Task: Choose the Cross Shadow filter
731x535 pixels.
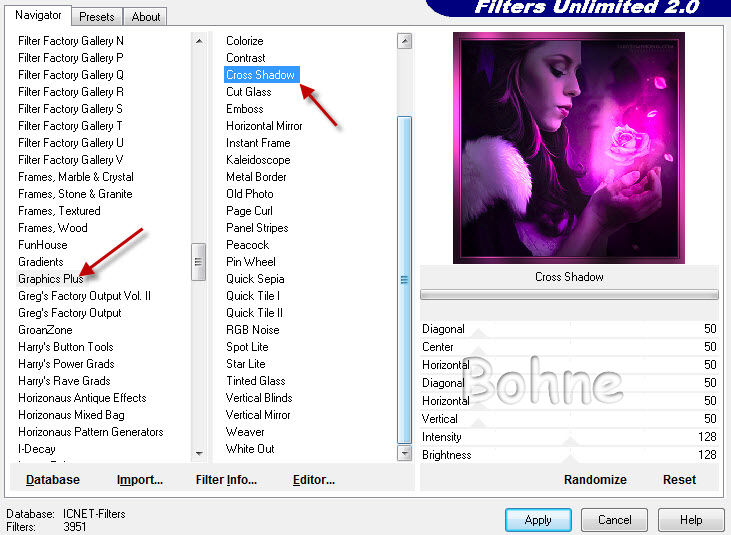Action: click(x=260, y=75)
